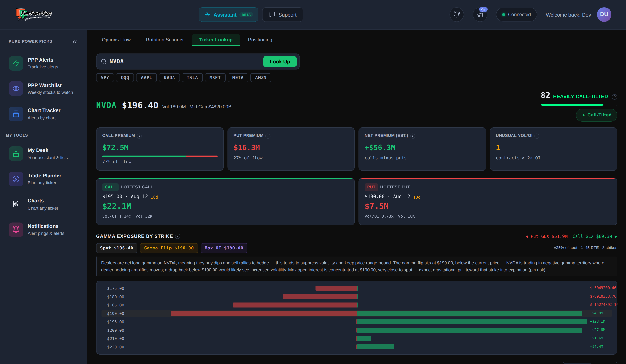Screen dimensions: 626x364
Task: Click the Mkt Cap $4820.00B text
Action: click(210, 107)
